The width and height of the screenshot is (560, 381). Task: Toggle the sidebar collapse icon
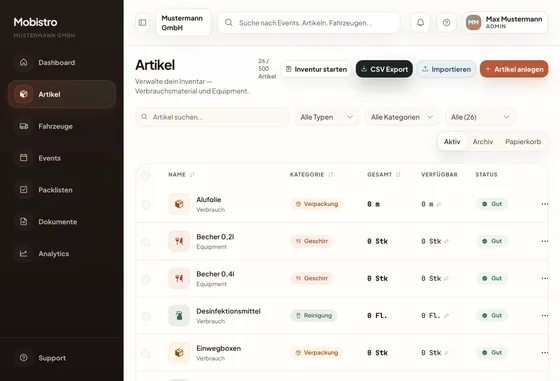tap(142, 22)
